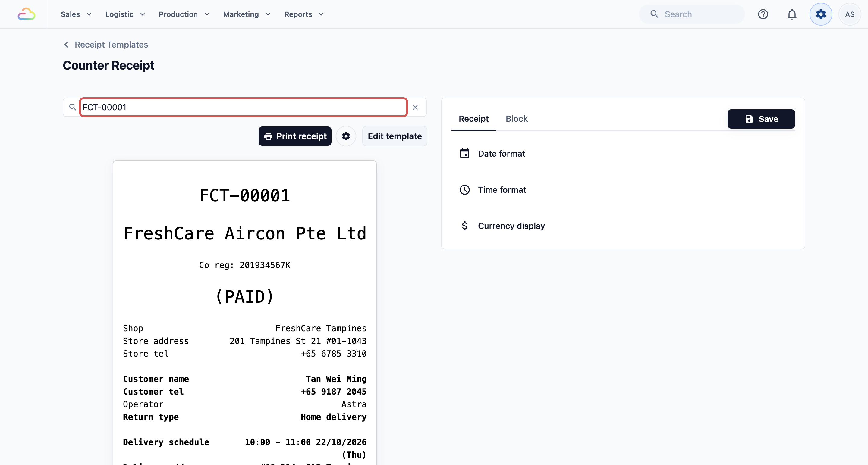This screenshot has width=868, height=465.
Task: Switch to the Receipt tab
Action: [473, 119]
